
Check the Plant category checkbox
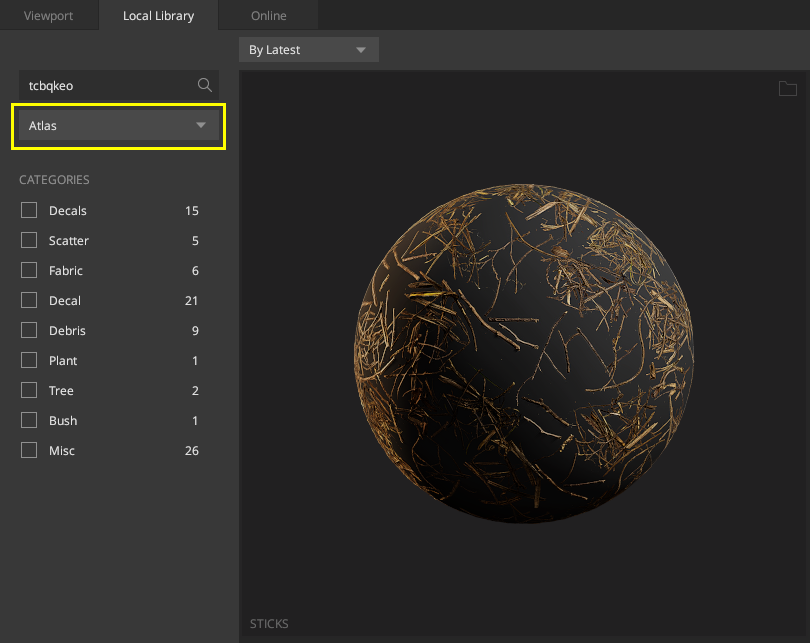coord(29,360)
